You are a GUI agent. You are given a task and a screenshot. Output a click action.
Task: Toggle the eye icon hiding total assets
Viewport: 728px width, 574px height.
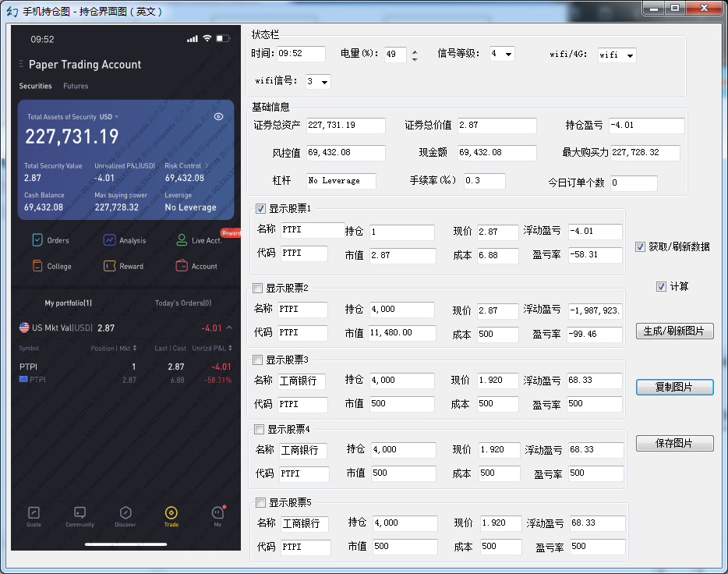pyautogui.click(x=219, y=117)
